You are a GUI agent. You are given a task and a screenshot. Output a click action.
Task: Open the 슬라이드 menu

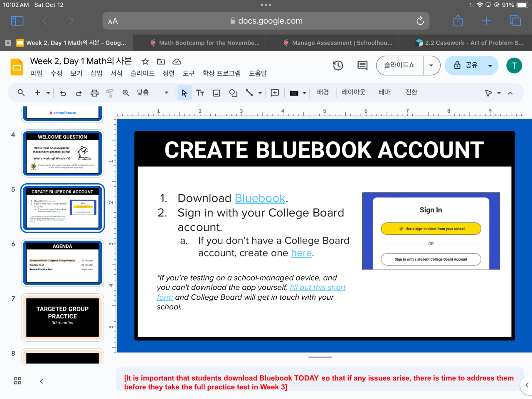(143, 73)
